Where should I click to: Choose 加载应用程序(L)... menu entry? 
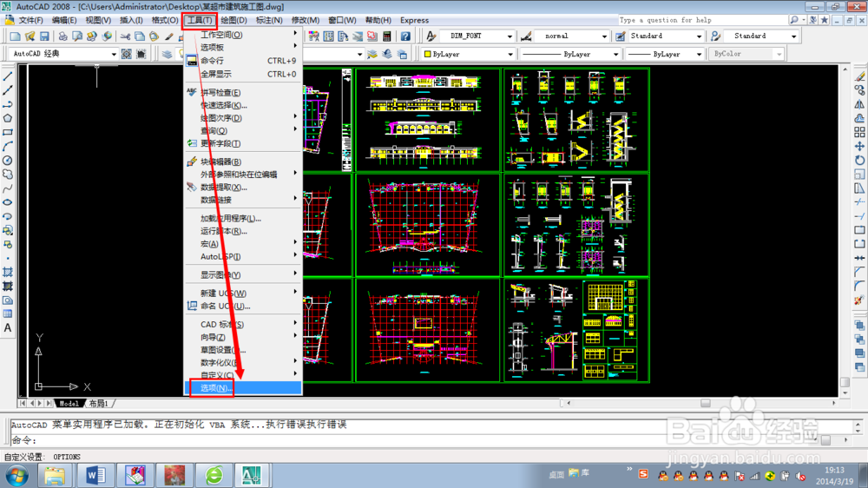[244, 218]
